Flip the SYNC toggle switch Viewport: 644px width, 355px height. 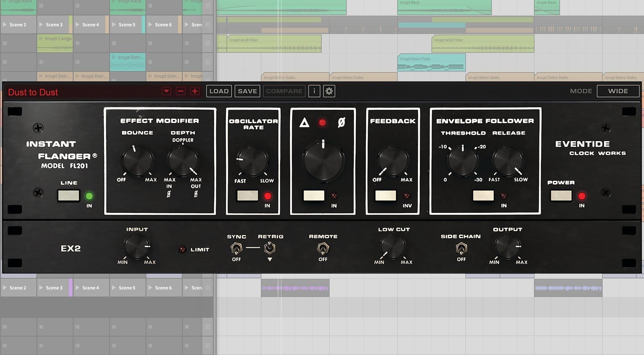[236, 249]
